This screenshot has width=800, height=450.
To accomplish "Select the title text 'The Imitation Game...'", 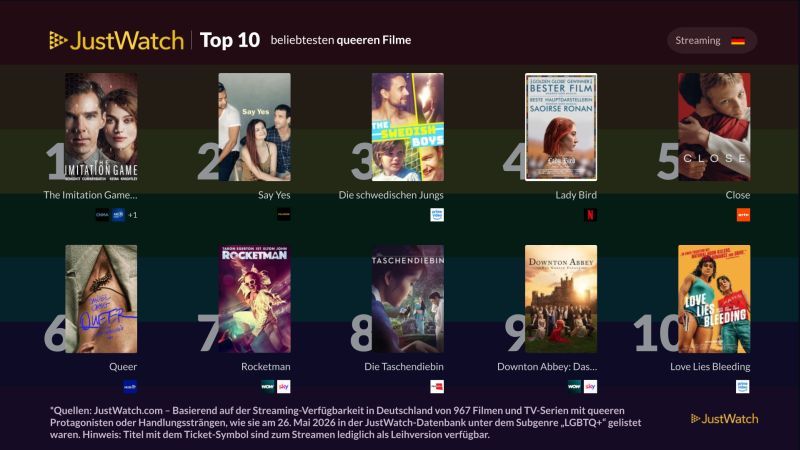I will click(90, 195).
